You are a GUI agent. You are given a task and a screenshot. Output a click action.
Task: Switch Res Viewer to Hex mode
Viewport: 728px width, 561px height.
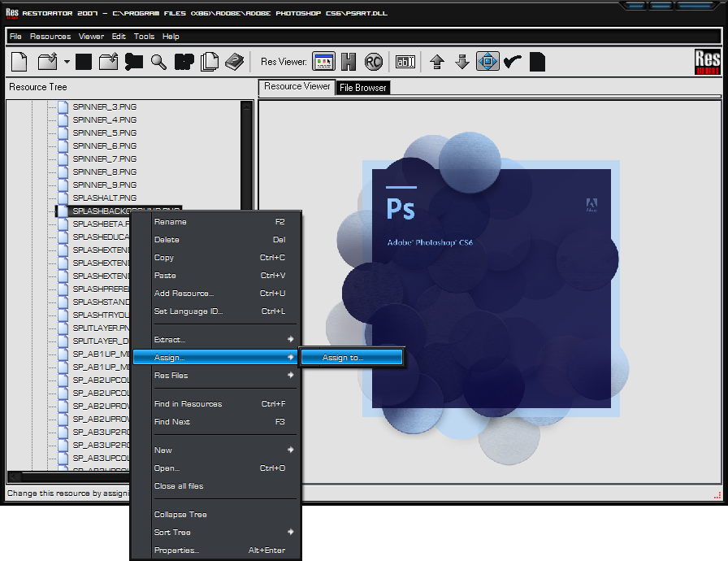click(349, 61)
